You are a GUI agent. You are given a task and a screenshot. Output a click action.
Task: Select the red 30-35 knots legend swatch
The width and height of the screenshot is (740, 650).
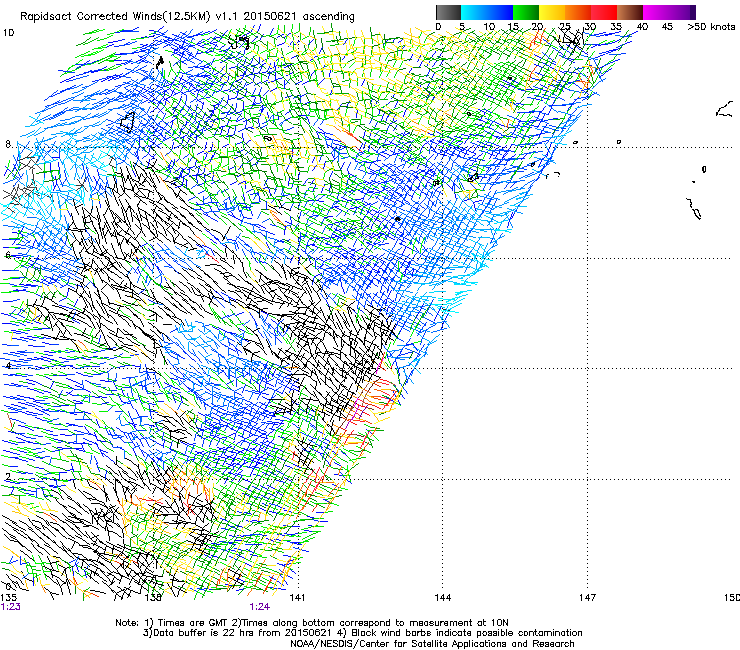point(604,12)
